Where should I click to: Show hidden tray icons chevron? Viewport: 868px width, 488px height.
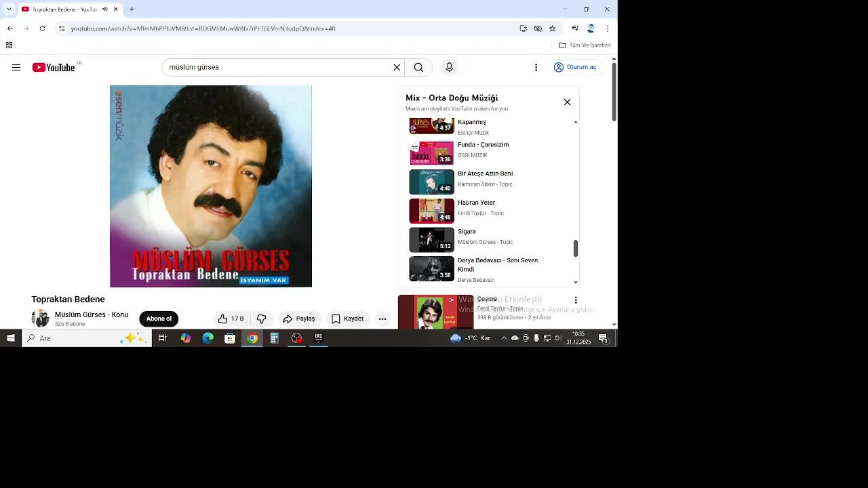tap(504, 338)
